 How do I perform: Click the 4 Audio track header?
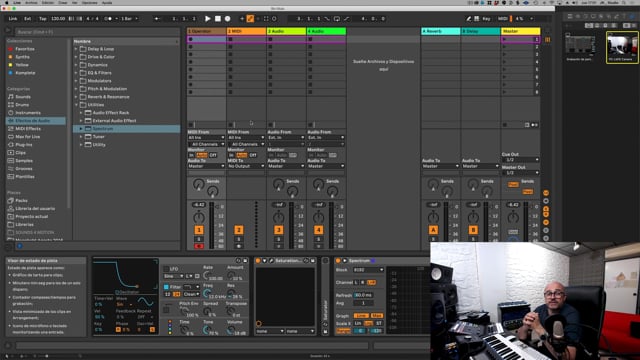[x=327, y=31]
